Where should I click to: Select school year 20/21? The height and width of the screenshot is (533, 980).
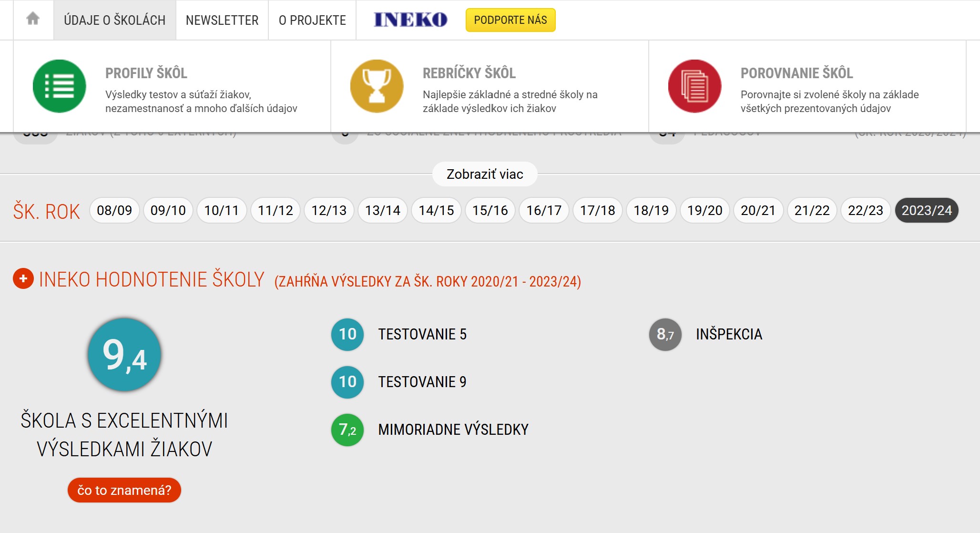(758, 210)
